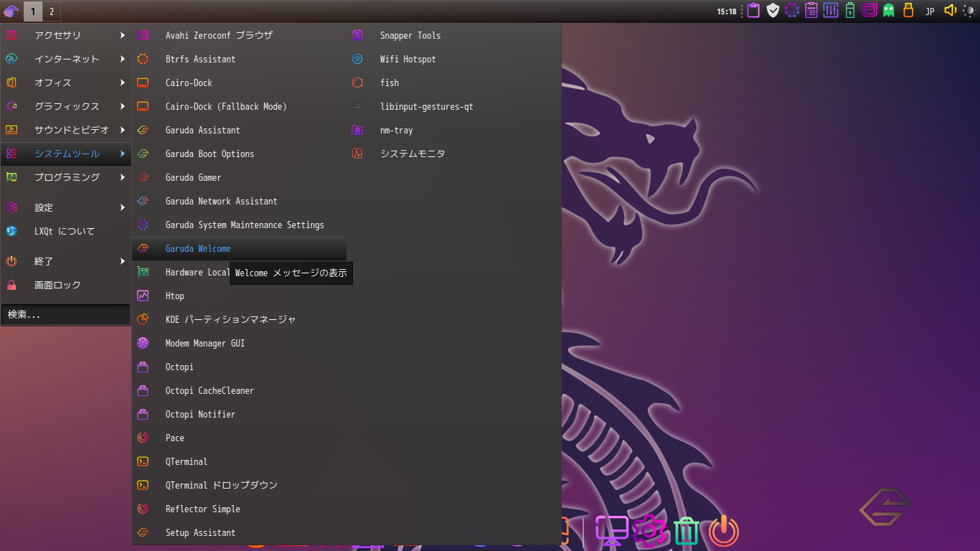Click the JP keyboard layout indicator
Image resolution: width=980 pixels, height=551 pixels.
click(930, 11)
